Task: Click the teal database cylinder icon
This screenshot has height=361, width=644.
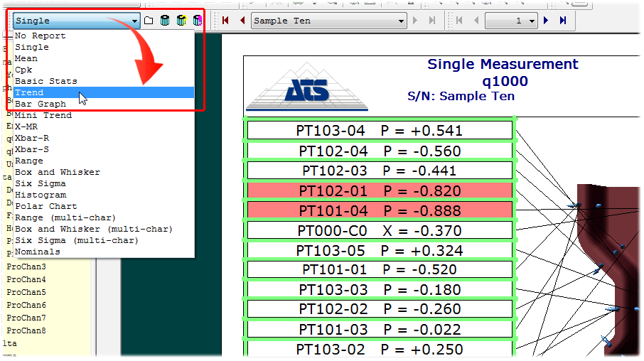Action: [165, 21]
